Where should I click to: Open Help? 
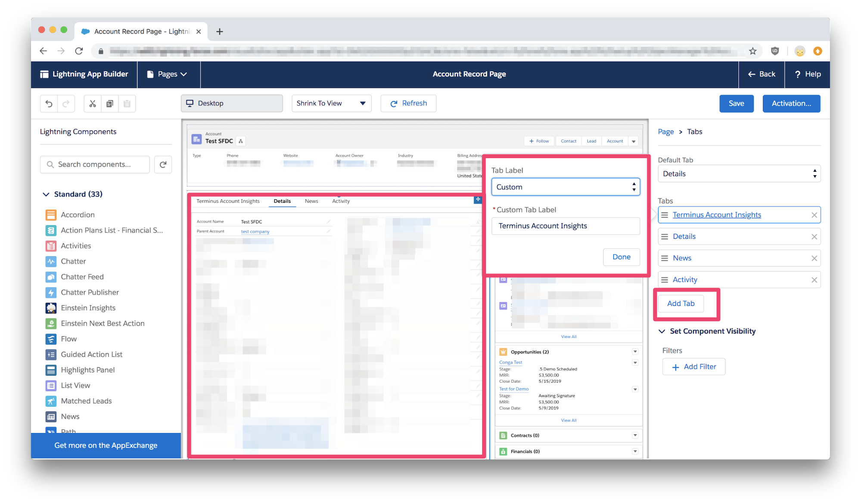pyautogui.click(x=807, y=74)
